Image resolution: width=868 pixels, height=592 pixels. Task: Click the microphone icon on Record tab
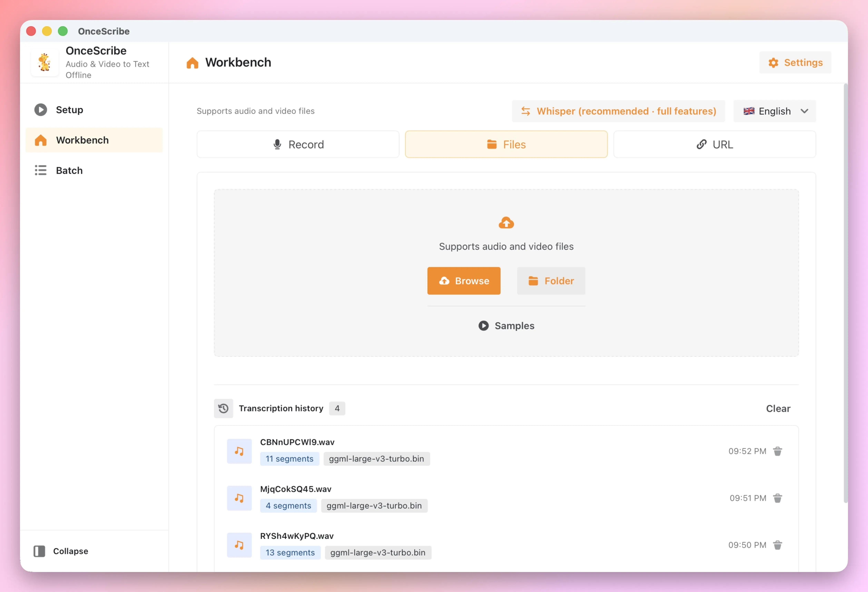[277, 144]
